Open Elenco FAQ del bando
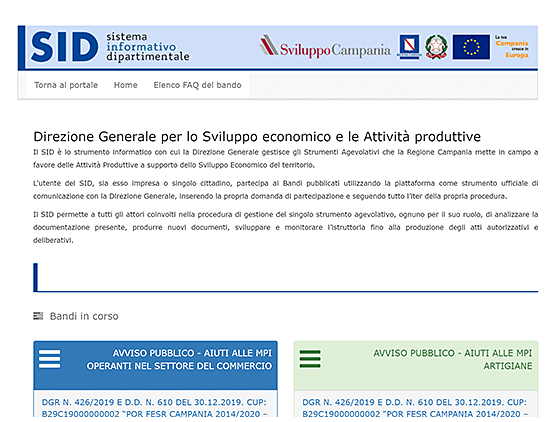 click(197, 85)
